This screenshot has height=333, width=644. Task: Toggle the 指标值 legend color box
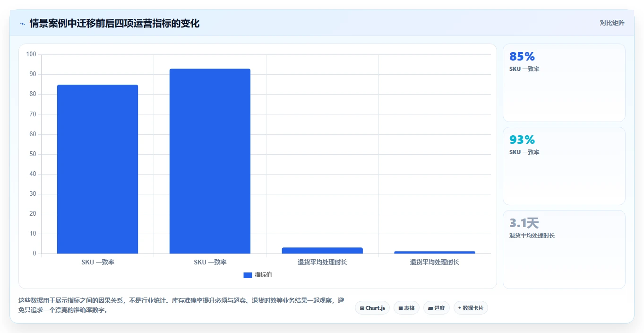point(248,275)
